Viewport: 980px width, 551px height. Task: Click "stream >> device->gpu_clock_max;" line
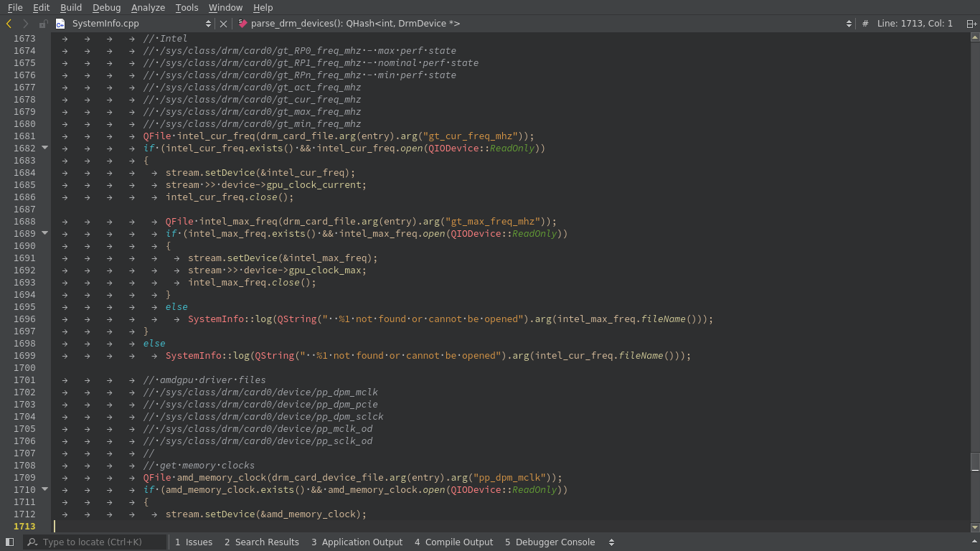click(x=277, y=270)
